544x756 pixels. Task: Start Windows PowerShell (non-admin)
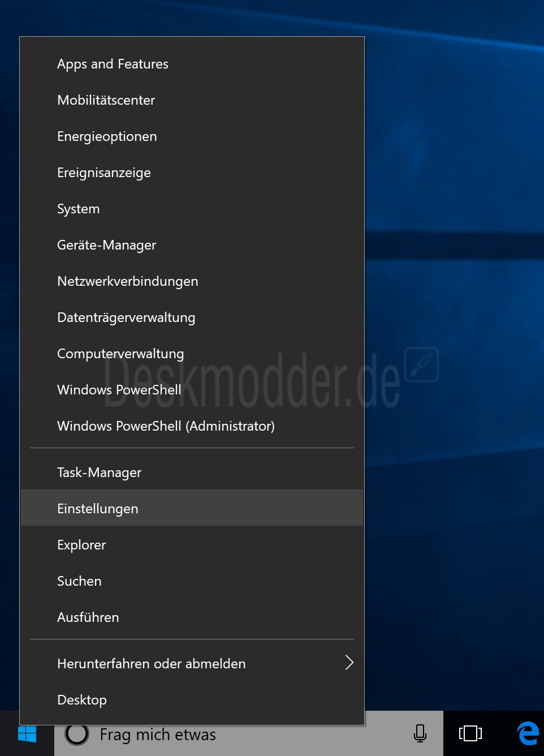coord(192,390)
